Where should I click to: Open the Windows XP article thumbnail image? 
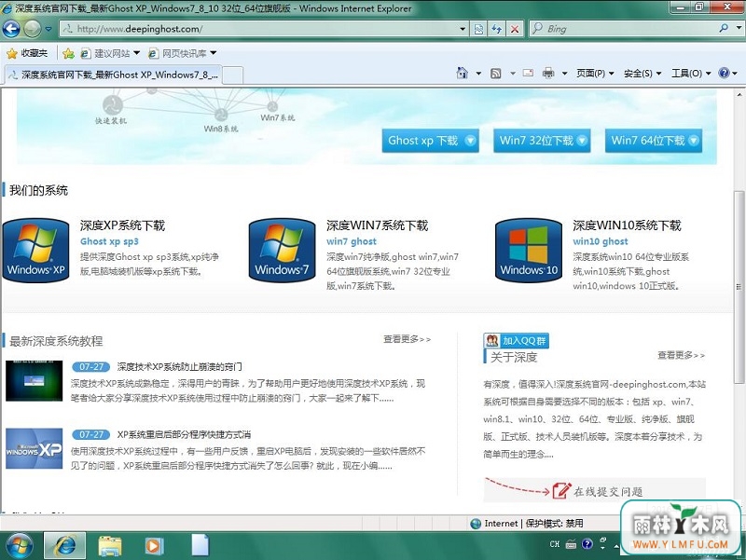click(x=35, y=449)
